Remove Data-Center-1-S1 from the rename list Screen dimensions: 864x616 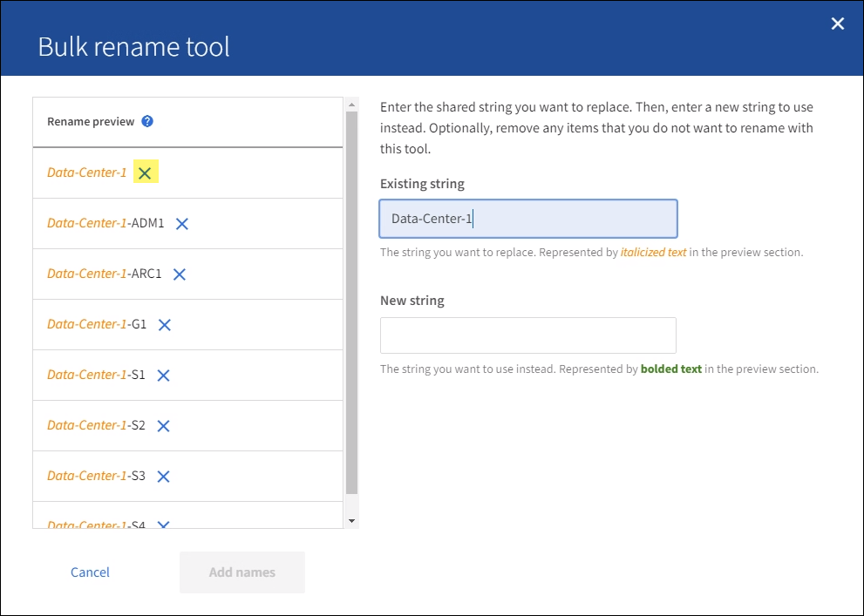point(163,376)
